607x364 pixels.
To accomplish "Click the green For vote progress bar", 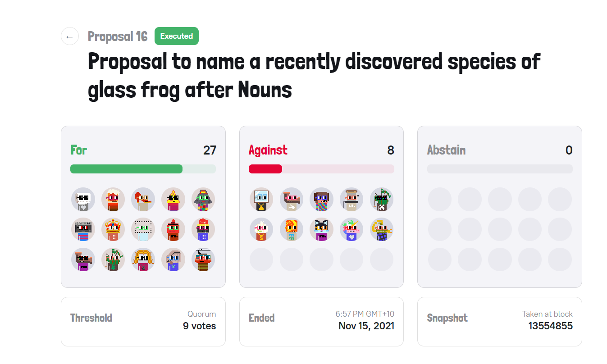I will click(126, 169).
